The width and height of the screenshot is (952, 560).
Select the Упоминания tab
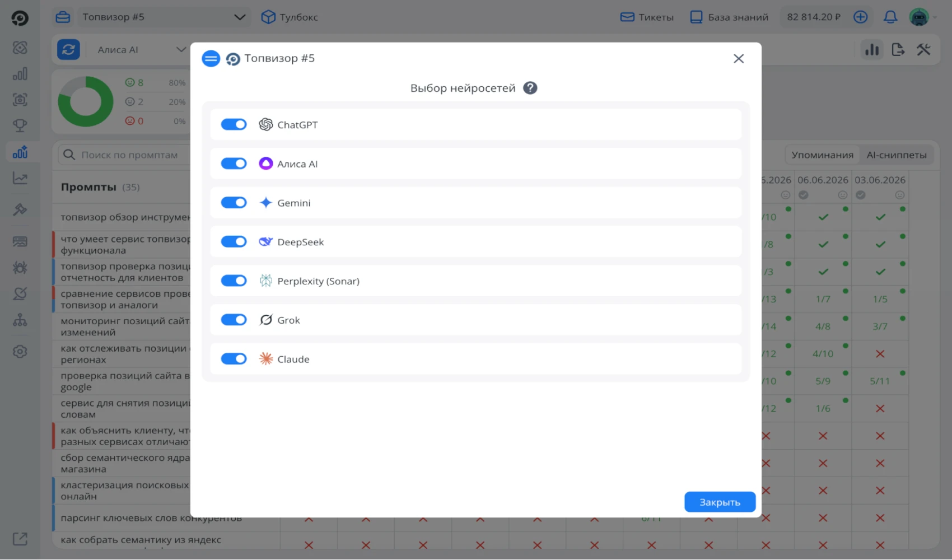tap(822, 155)
